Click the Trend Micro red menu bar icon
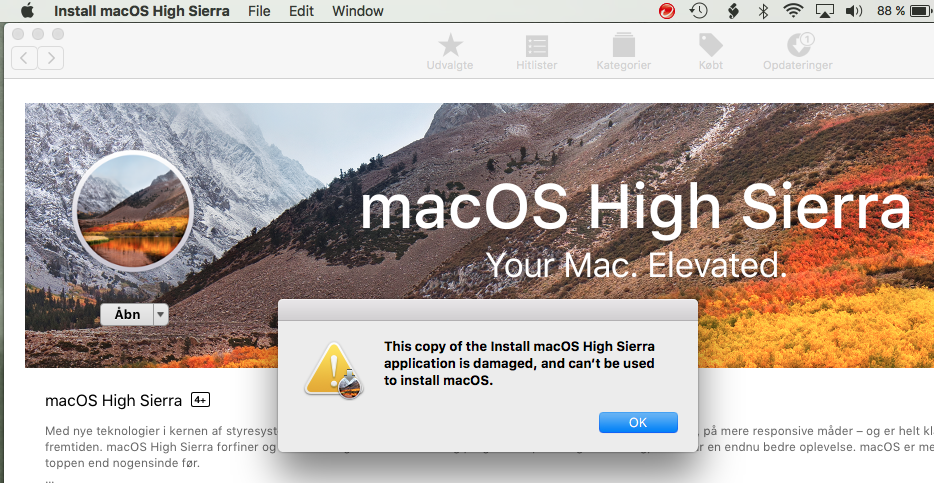 click(x=667, y=11)
